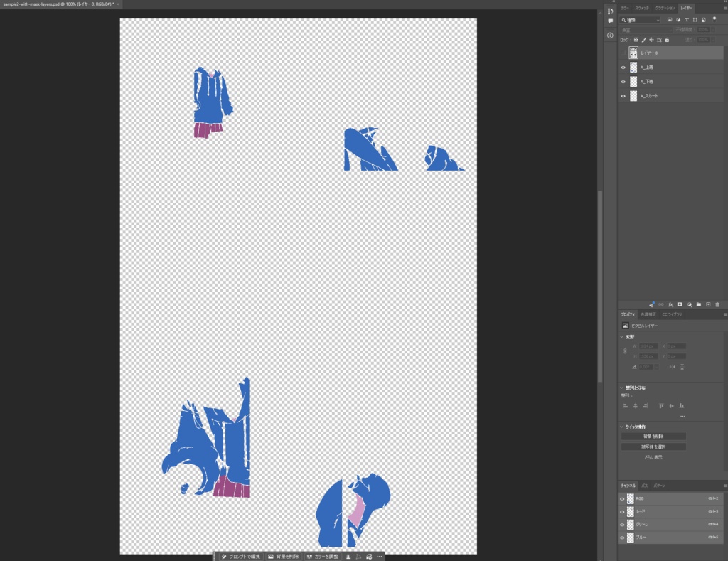The height and width of the screenshot is (561, 728).
Task: Filter layers by pixel layer type
Action: pyautogui.click(x=670, y=20)
